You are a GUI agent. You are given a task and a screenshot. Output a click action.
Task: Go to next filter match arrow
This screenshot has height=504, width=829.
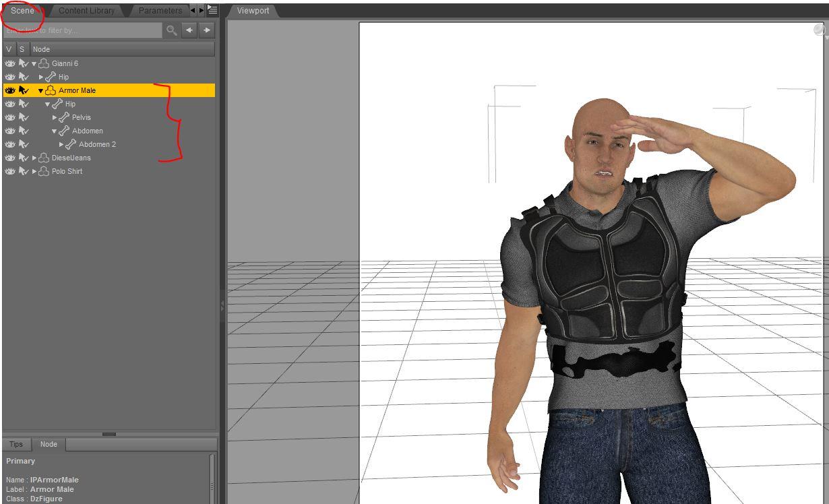pos(207,30)
